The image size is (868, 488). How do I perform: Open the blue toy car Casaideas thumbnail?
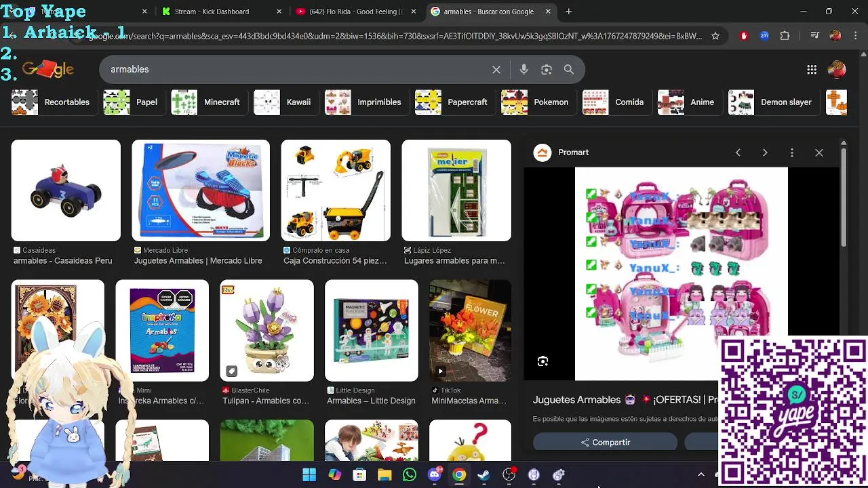click(66, 190)
